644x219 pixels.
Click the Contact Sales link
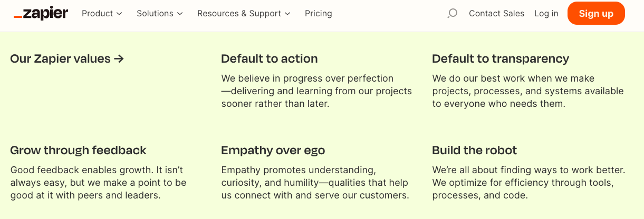(x=497, y=13)
